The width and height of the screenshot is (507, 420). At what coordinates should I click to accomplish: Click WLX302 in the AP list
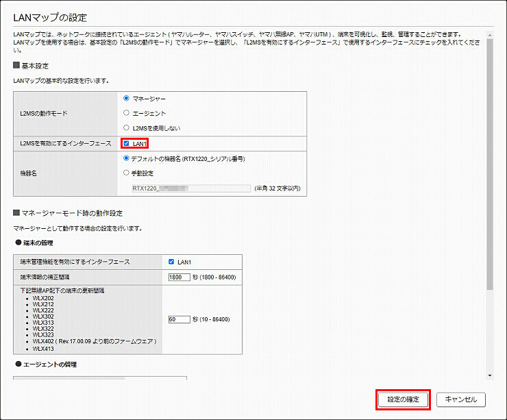coord(43,317)
